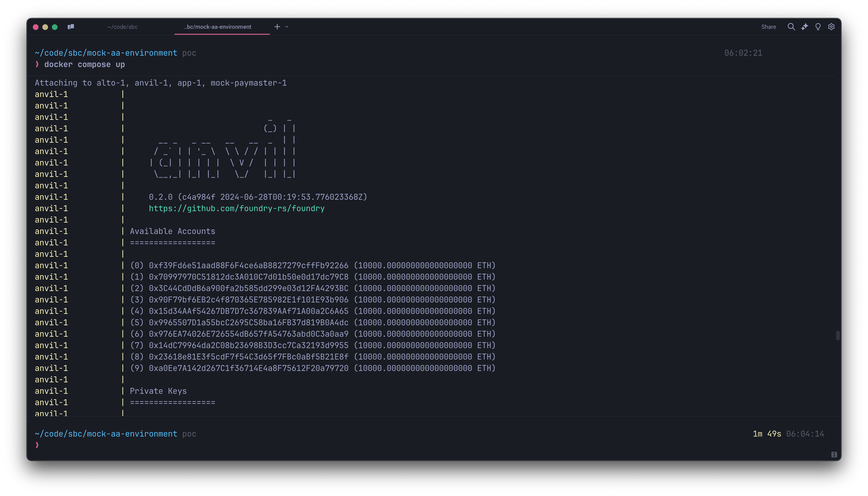
Task: Click account (7) address 0x14dC7996
Action: click(249, 345)
